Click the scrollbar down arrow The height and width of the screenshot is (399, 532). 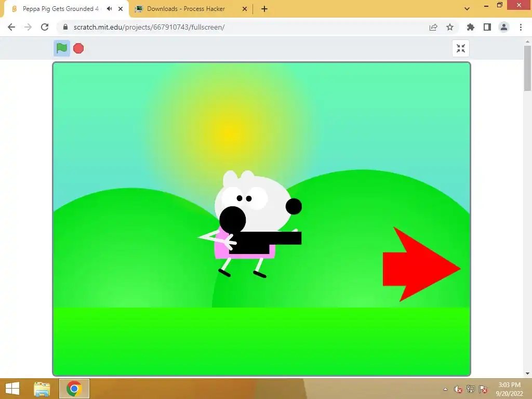(527, 374)
